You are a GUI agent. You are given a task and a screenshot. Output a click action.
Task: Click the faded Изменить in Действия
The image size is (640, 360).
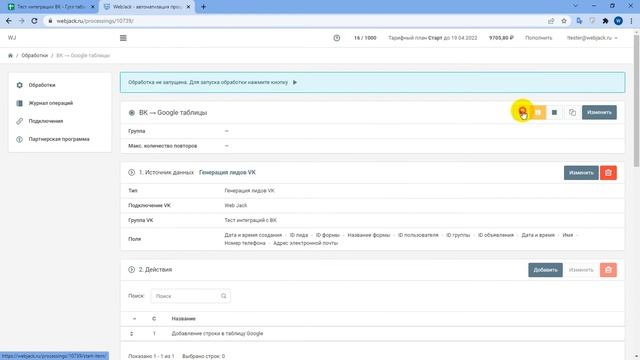[x=581, y=270]
